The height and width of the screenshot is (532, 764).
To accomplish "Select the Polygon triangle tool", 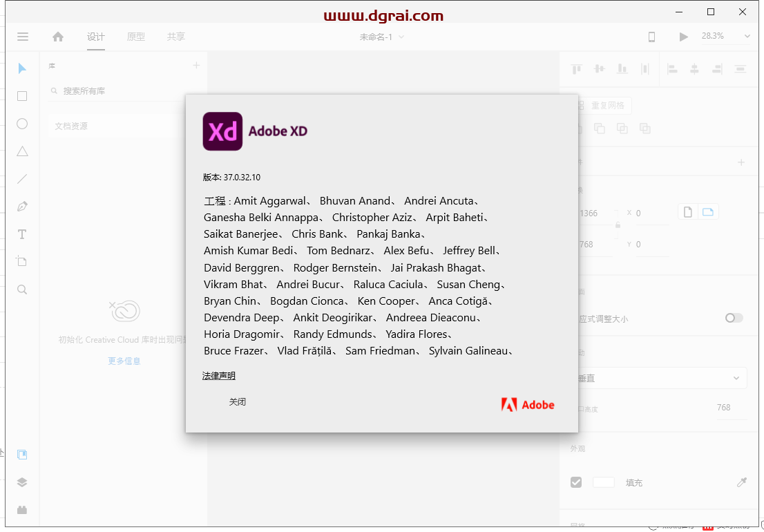I will 22,151.
